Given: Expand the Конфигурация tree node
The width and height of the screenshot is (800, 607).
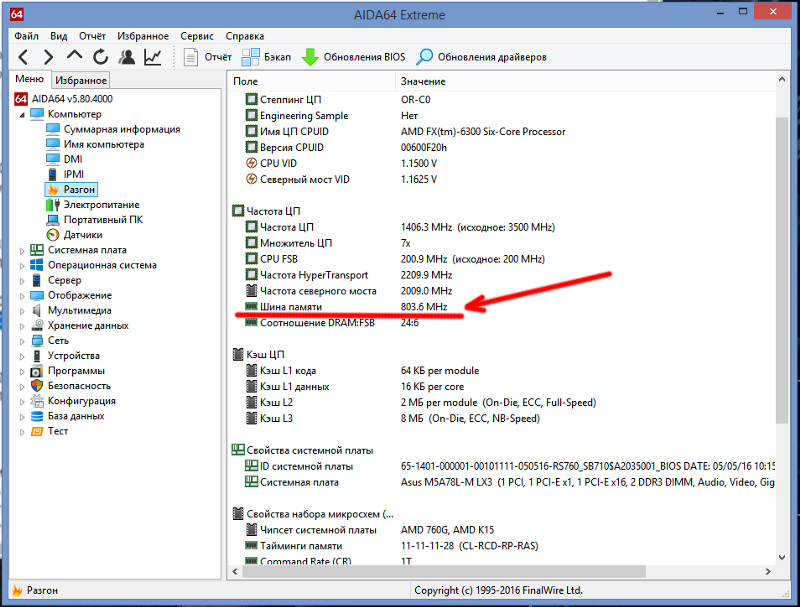Looking at the screenshot, I should tap(22, 401).
